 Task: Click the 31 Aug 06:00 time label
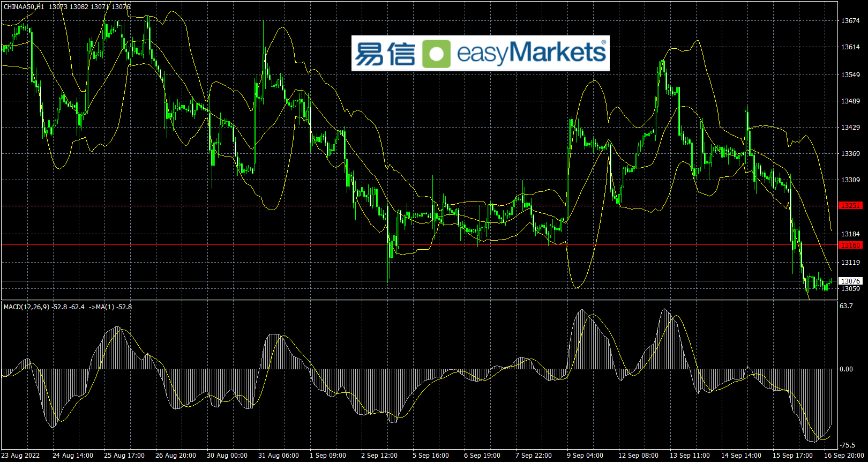pyautogui.click(x=279, y=456)
